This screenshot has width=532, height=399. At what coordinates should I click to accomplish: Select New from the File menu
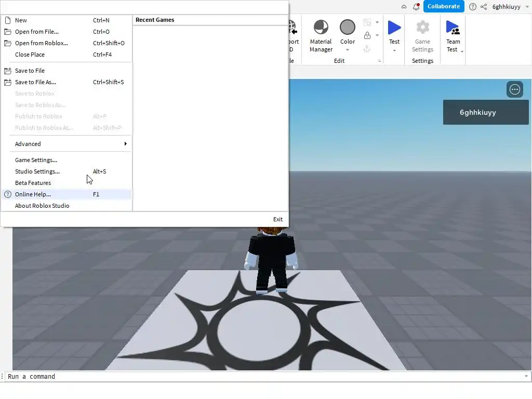click(x=66, y=20)
